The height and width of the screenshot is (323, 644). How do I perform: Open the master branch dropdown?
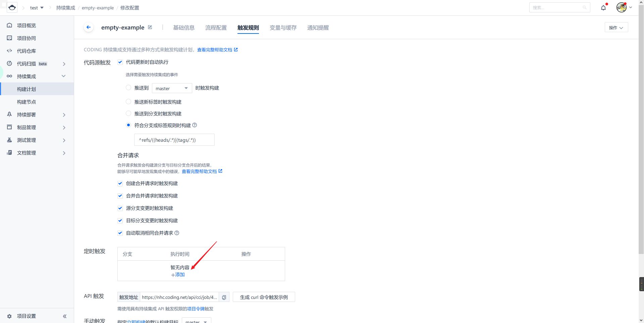(172, 88)
